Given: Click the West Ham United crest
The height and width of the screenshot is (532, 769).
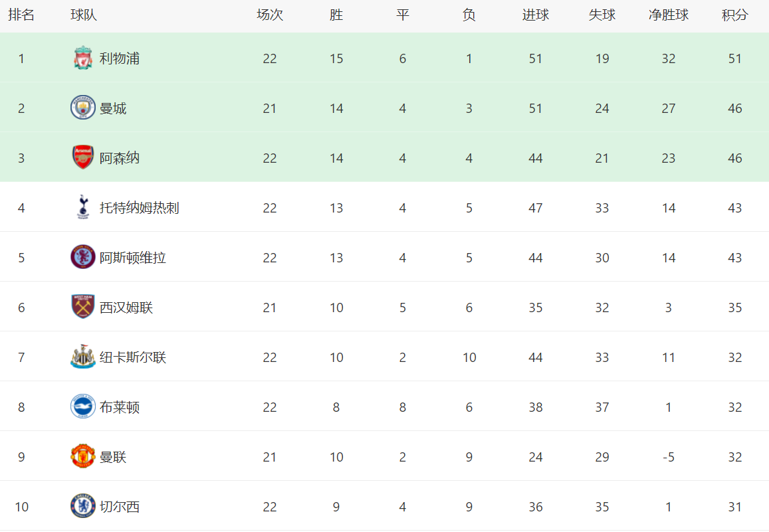Looking at the screenshot, I should tap(83, 307).
